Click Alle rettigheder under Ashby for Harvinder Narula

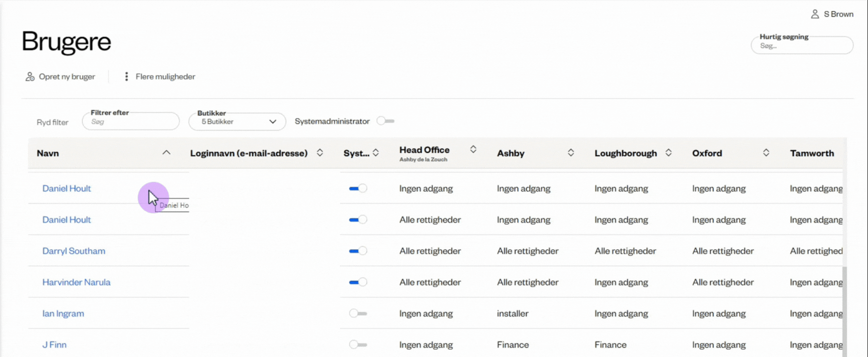(528, 282)
